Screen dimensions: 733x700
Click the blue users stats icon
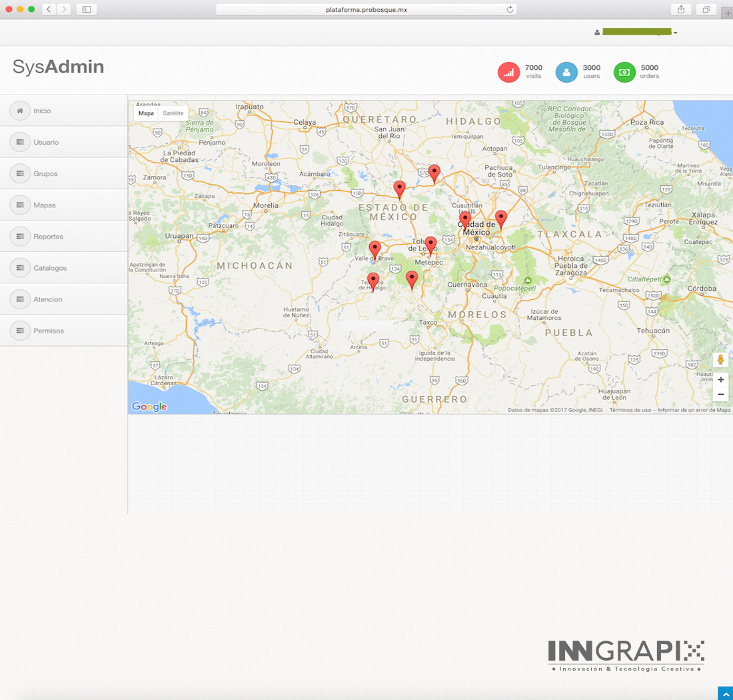point(566,72)
